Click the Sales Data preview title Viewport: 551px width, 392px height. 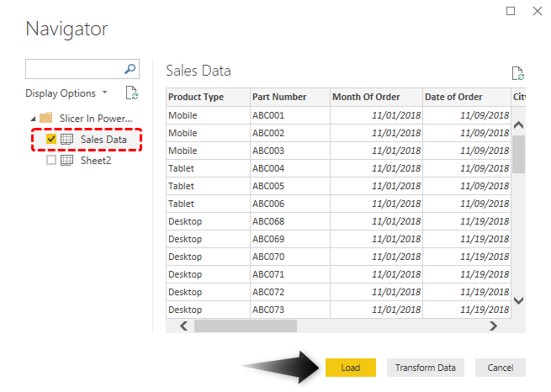(x=199, y=71)
